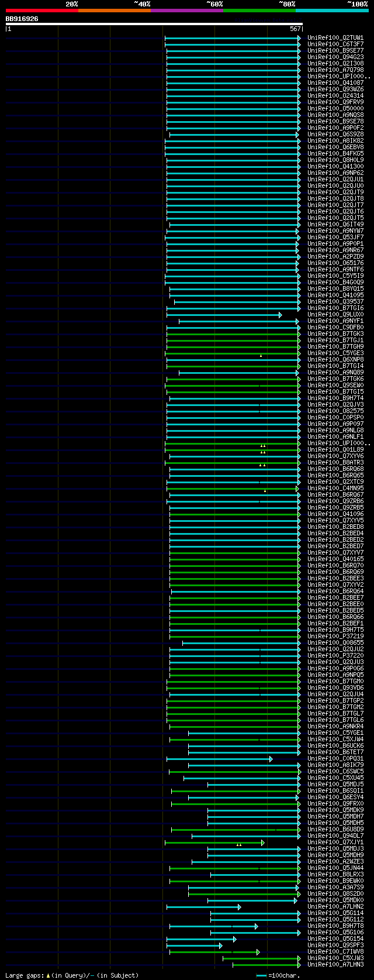Select the UniRef100_Q6S9Z8 label
The image size is (374, 980).
click(x=335, y=134)
